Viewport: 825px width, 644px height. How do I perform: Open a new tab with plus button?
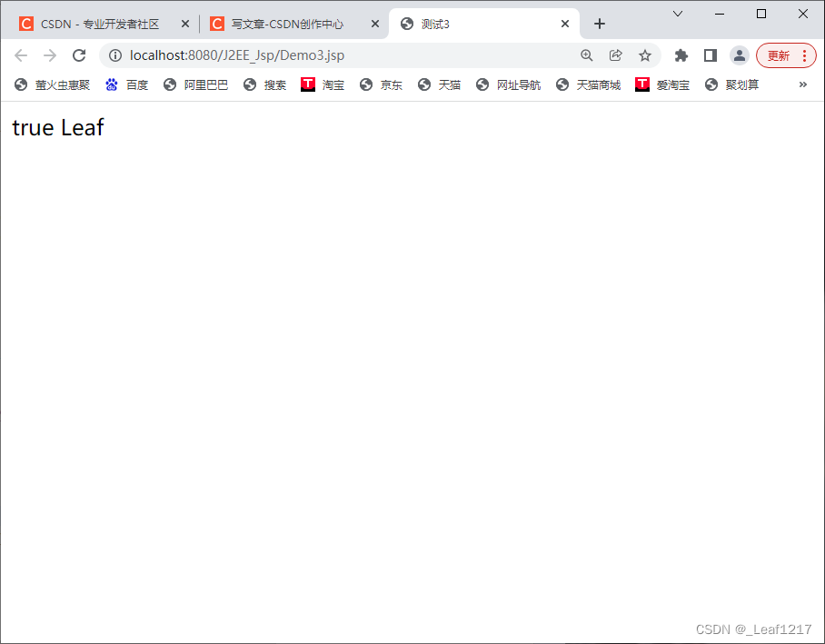click(x=600, y=24)
